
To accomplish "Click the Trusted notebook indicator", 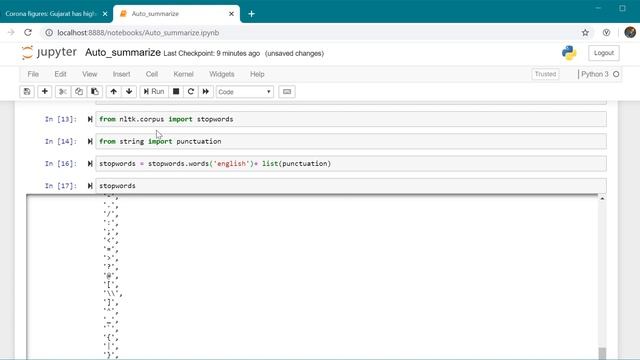I will pyautogui.click(x=545, y=74).
